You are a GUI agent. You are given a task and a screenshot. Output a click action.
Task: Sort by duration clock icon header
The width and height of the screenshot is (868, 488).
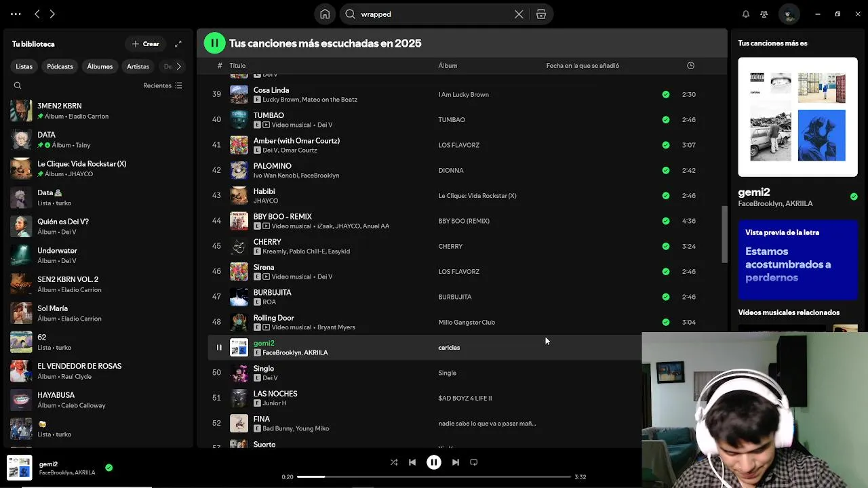[690, 66]
